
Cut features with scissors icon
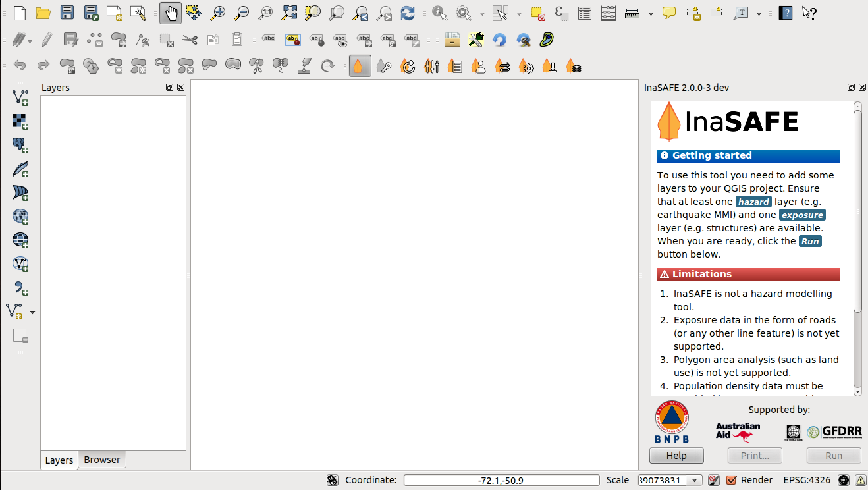pos(190,40)
